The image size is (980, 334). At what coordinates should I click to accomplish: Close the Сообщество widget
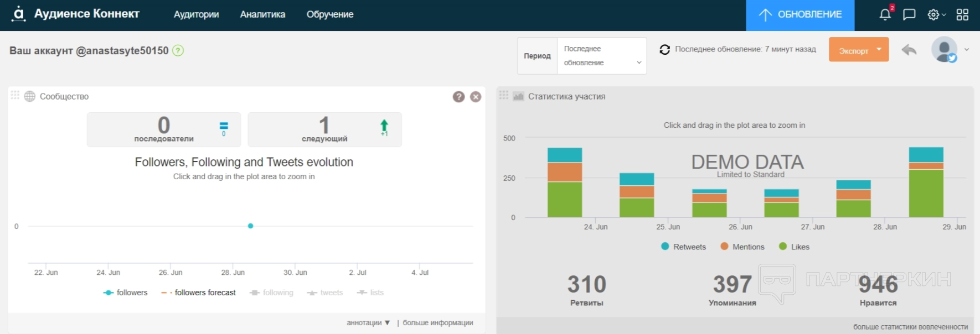pyautogui.click(x=476, y=97)
